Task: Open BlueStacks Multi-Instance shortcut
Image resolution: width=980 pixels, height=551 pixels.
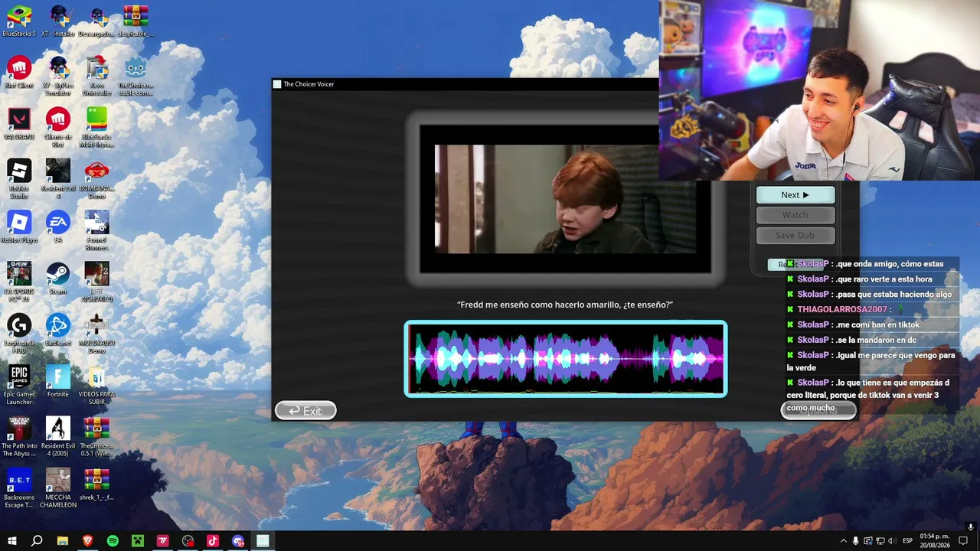Action: tap(96, 127)
